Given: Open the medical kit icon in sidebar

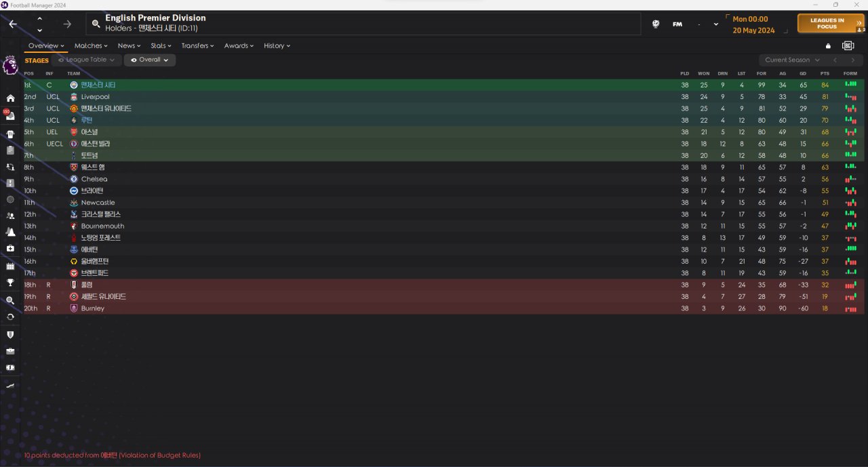Looking at the screenshot, I should (x=10, y=249).
